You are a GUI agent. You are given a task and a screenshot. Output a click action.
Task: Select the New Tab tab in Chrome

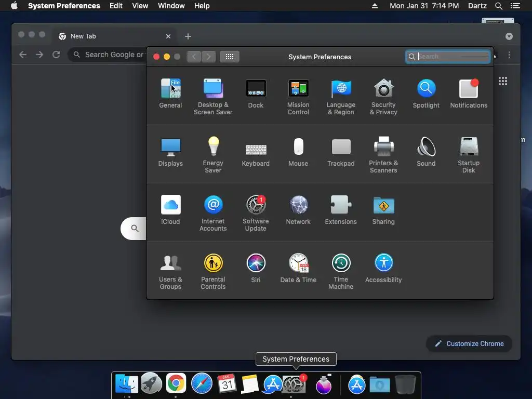click(x=114, y=36)
